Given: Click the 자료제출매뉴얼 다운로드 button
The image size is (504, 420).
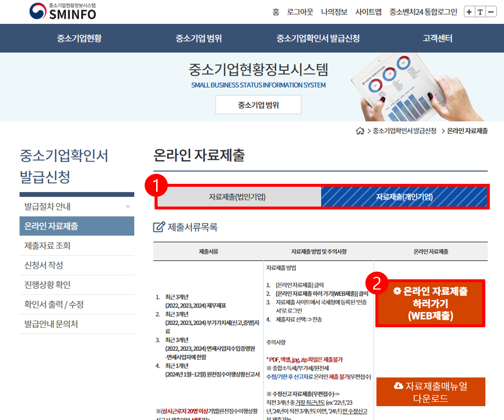Looking at the screenshot, I should 431,392.
